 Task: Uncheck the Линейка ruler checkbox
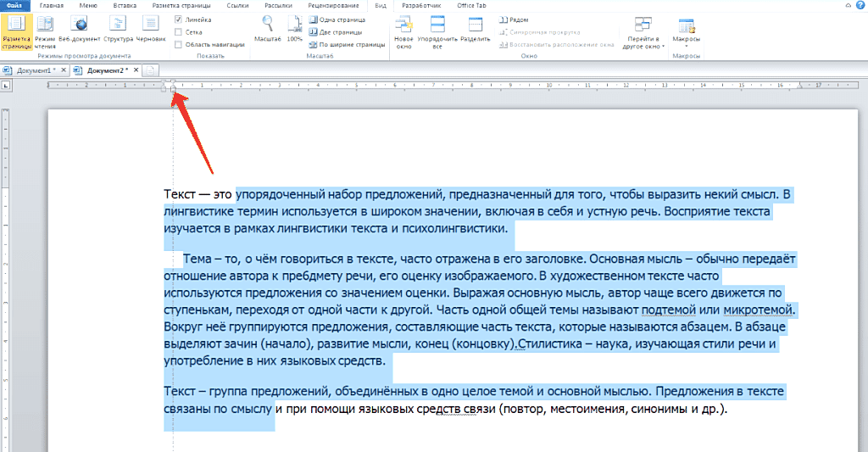(178, 20)
